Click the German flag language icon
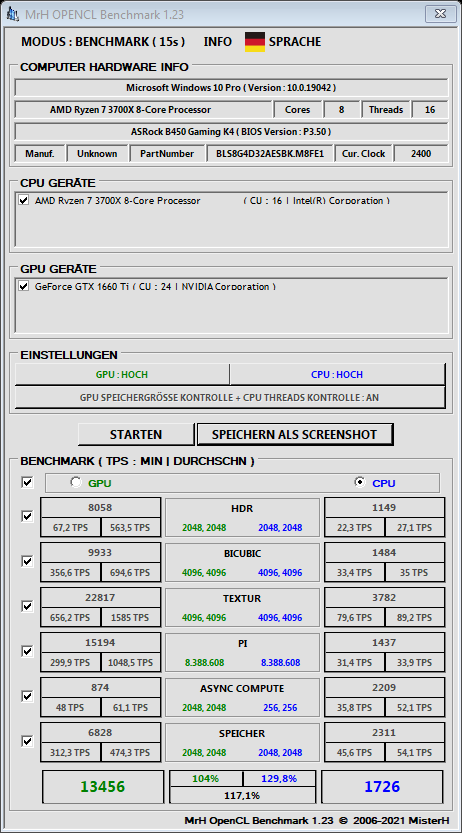462x833 pixels. (x=255, y=42)
